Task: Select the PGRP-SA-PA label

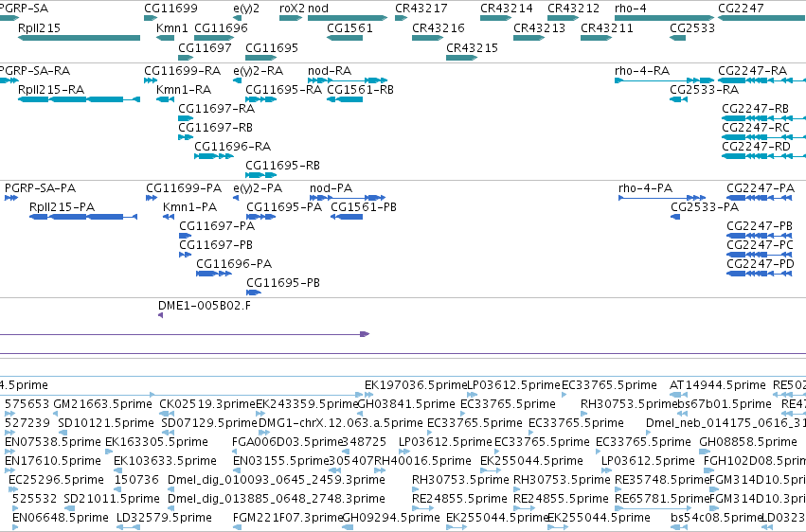Action: click(x=40, y=188)
